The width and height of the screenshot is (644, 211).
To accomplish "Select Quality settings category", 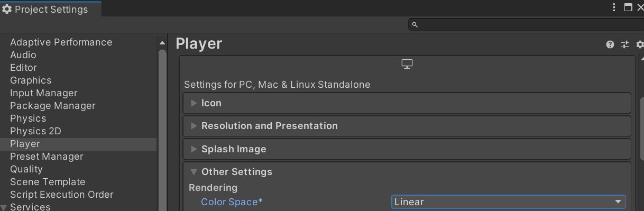I will [26, 169].
